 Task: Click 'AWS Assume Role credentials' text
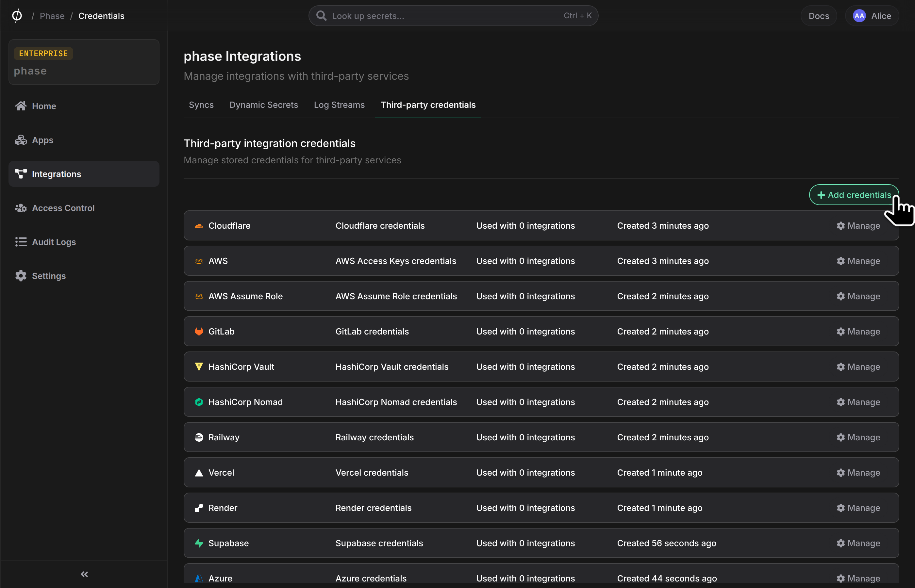[396, 296]
